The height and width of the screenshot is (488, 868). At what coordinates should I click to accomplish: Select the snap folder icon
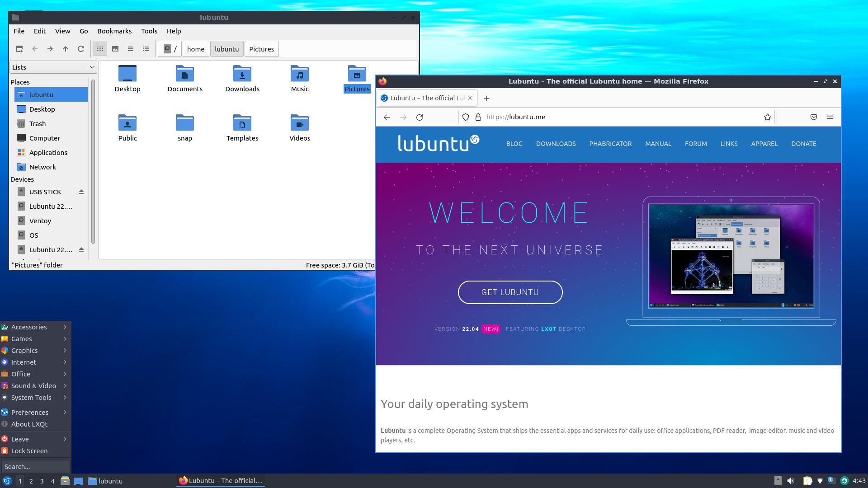pos(185,128)
